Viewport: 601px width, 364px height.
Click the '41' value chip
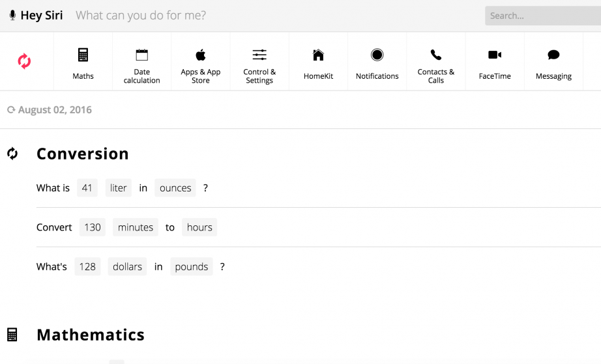coord(87,188)
